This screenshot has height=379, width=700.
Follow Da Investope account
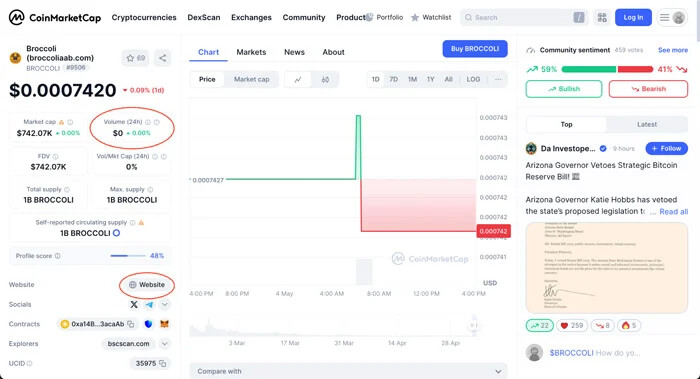coord(667,149)
